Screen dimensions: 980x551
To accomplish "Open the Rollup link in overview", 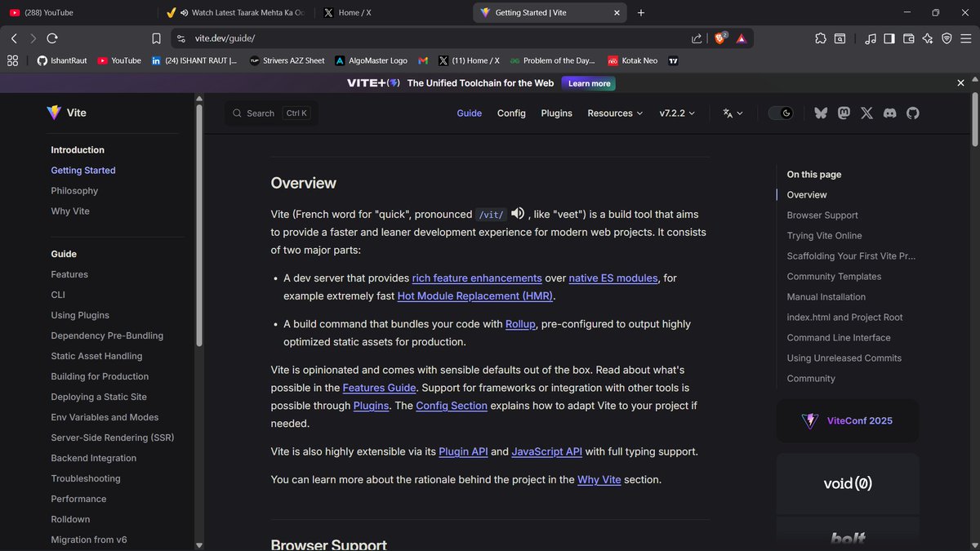I will coord(520,324).
